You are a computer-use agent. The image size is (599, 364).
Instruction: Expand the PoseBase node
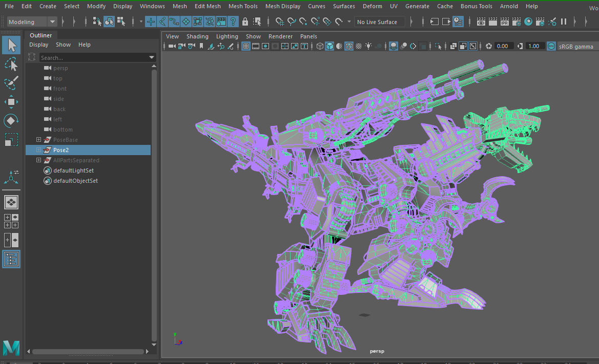point(38,140)
